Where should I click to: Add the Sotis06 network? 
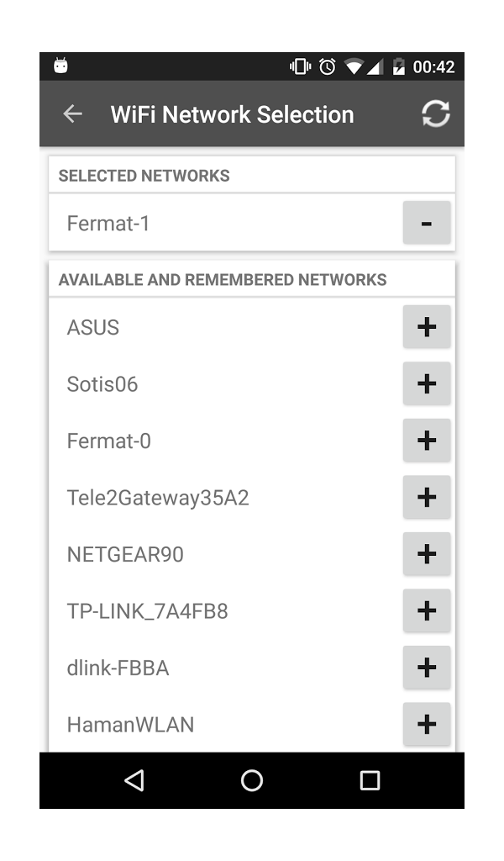click(427, 384)
